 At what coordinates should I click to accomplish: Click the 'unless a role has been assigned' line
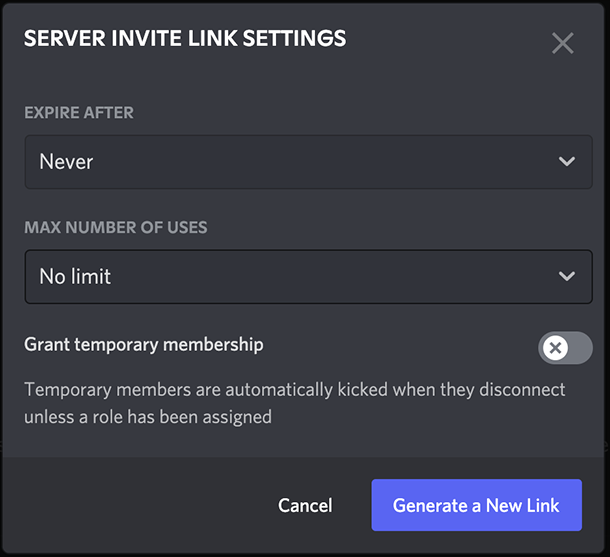(x=148, y=417)
